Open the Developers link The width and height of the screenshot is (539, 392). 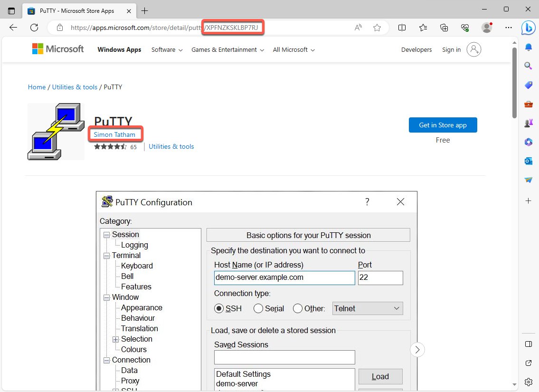[416, 49]
